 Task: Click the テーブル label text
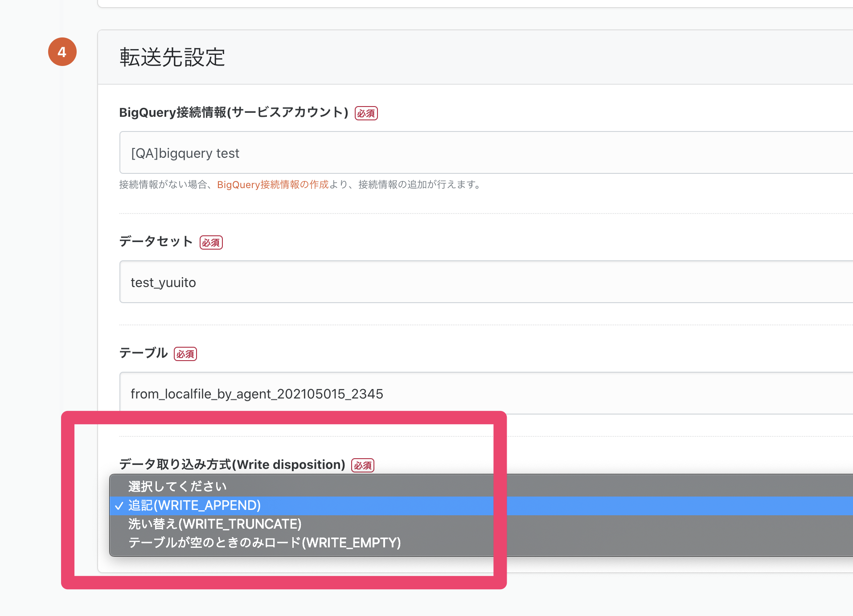click(144, 353)
